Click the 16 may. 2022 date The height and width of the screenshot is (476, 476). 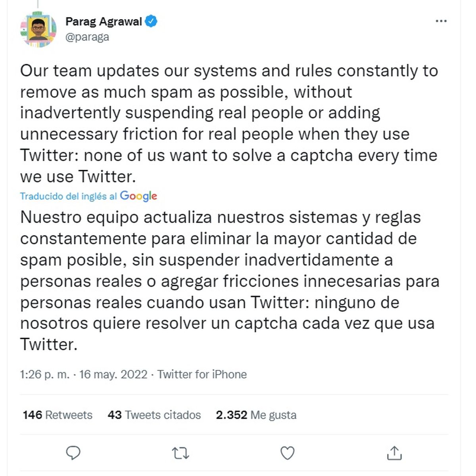[x=113, y=374]
